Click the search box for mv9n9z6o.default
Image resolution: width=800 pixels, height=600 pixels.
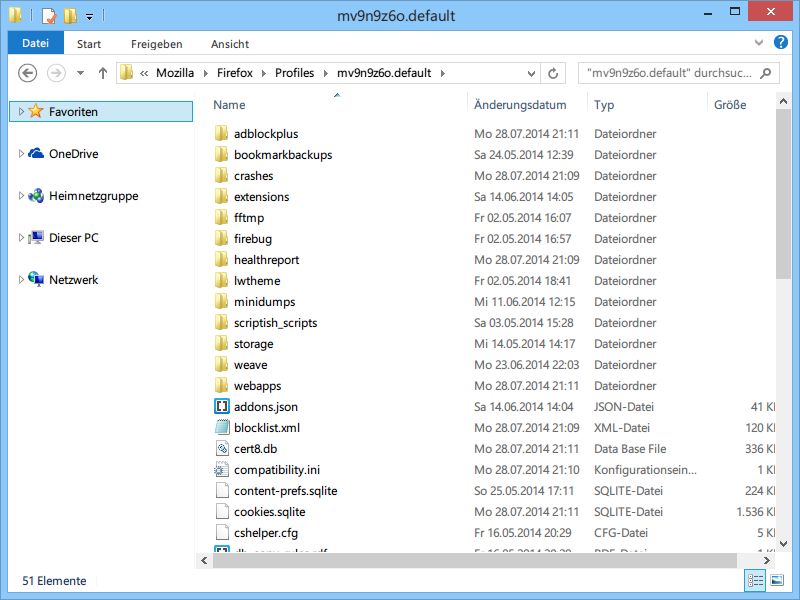point(678,73)
